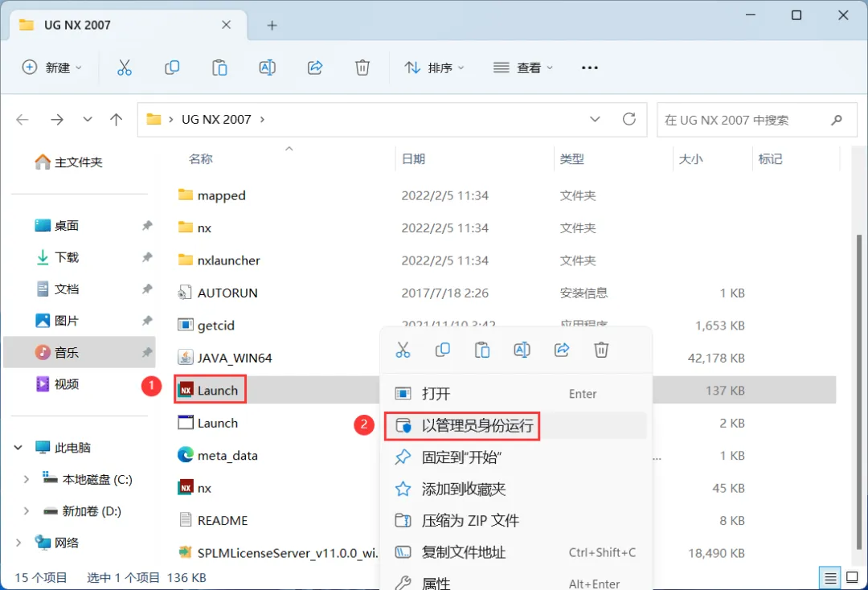Click the Share icon in the top toolbar
This screenshot has width=868, height=590.
pyautogui.click(x=315, y=68)
